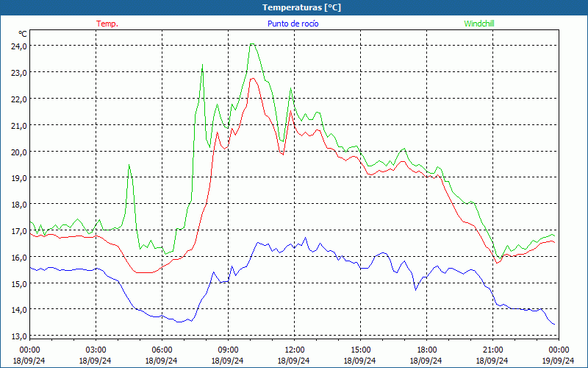
Task: Click the 22,0 y-axis value
Action: 19,99
